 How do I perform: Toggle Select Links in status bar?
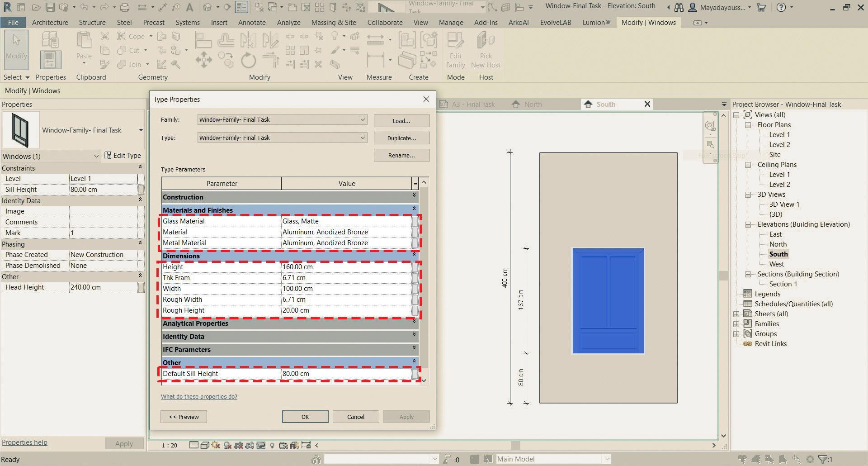pyautogui.click(x=742, y=459)
